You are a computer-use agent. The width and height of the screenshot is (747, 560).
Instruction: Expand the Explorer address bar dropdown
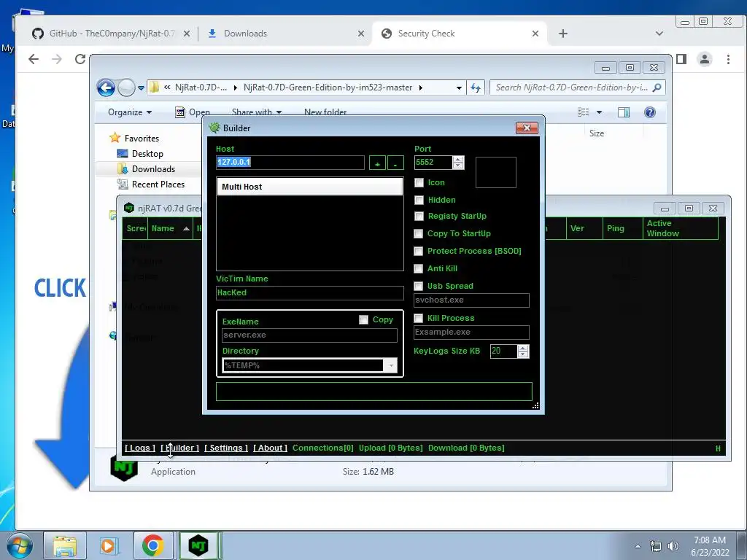click(x=459, y=87)
